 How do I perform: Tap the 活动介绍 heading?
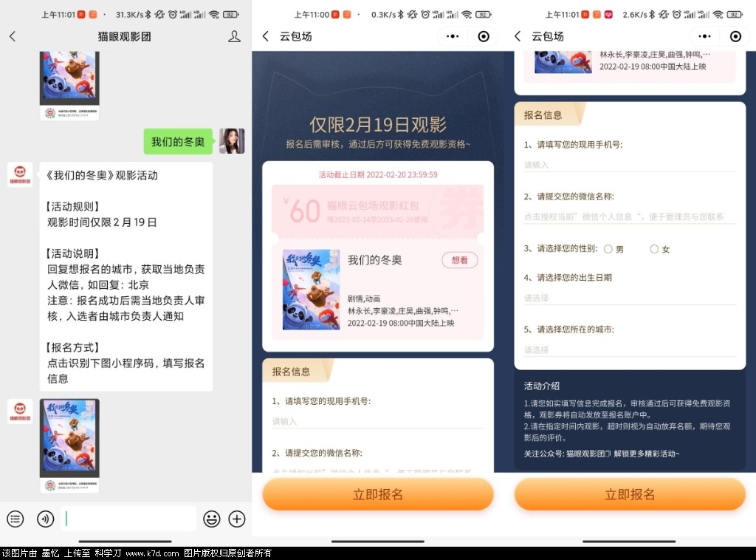tap(541, 386)
